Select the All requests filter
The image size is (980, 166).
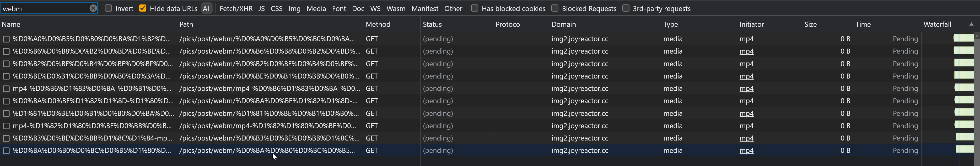pos(207,8)
